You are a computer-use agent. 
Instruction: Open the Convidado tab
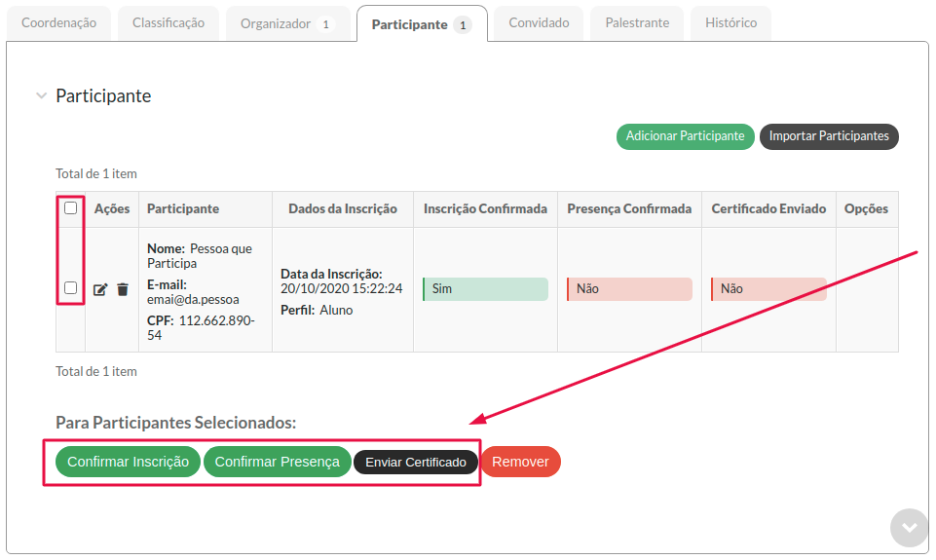click(539, 23)
